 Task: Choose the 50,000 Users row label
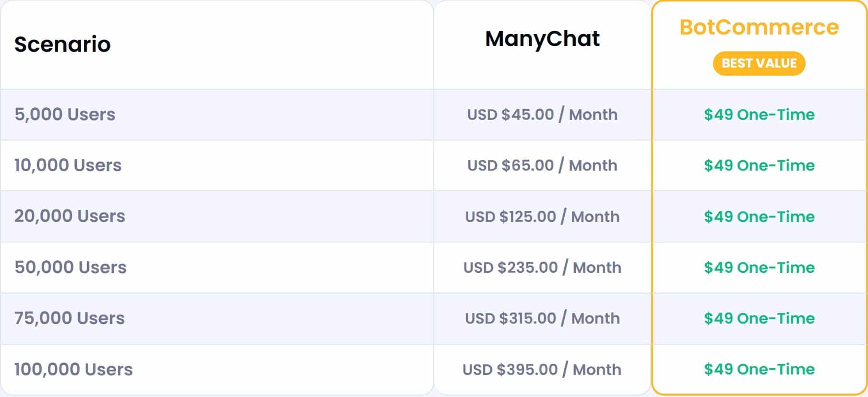tap(71, 268)
